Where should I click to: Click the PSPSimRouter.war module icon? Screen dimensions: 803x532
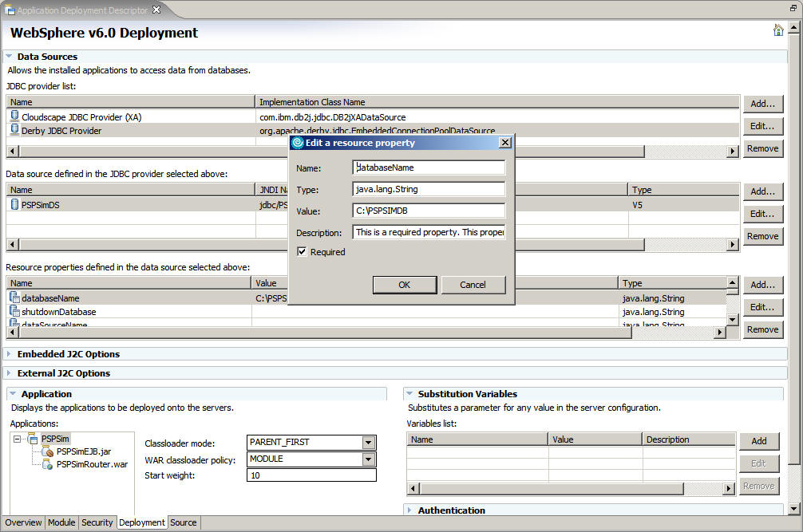[48, 464]
